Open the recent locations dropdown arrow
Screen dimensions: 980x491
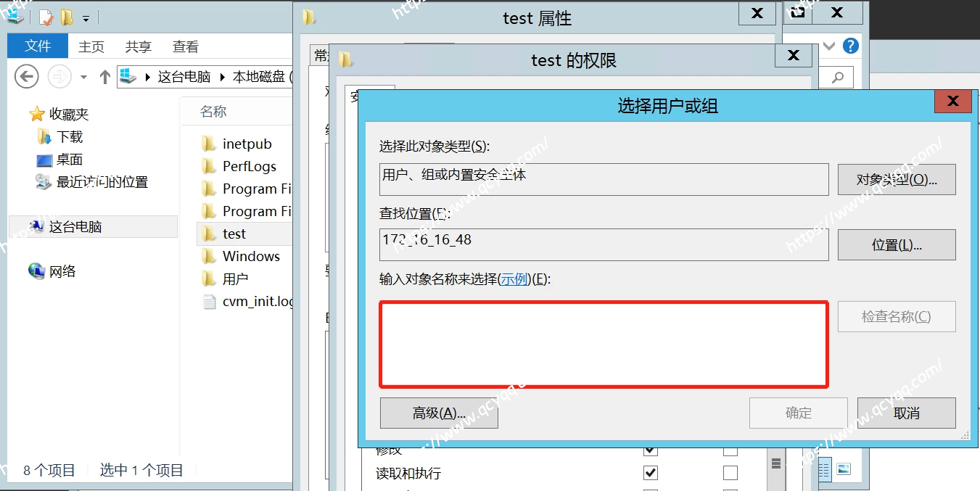(83, 77)
